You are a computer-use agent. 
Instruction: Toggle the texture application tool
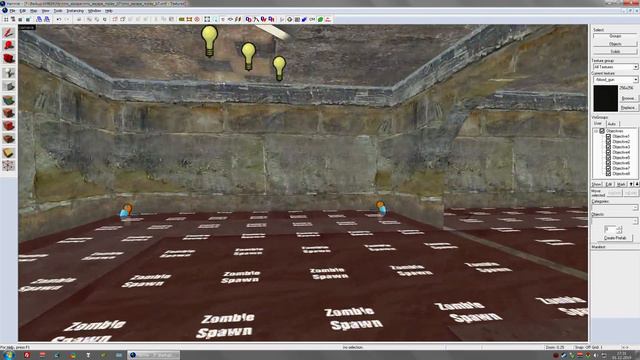coord(9,100)
